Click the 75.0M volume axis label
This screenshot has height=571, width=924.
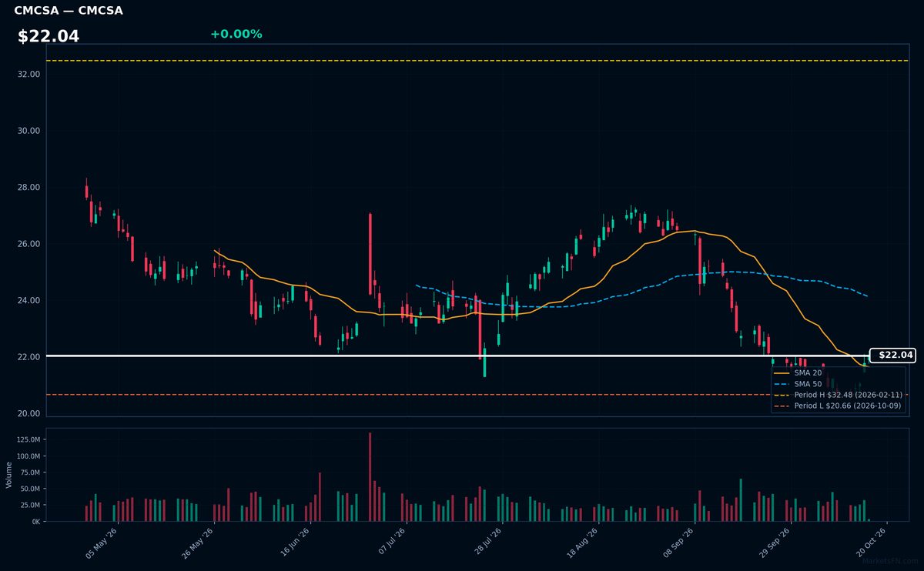click(x=29, y=472)
